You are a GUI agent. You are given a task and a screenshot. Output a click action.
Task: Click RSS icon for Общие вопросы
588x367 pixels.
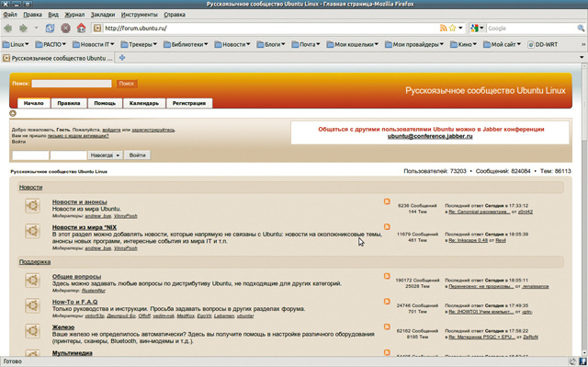tap(387, 276)
